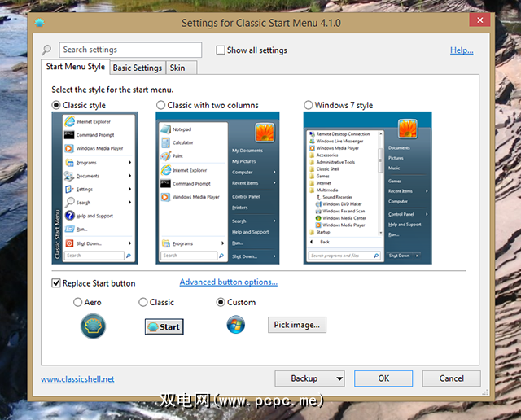This screenshot has width=521, height=420.
Task: Click the search magnifier icon
Action: tap(46, 50)
